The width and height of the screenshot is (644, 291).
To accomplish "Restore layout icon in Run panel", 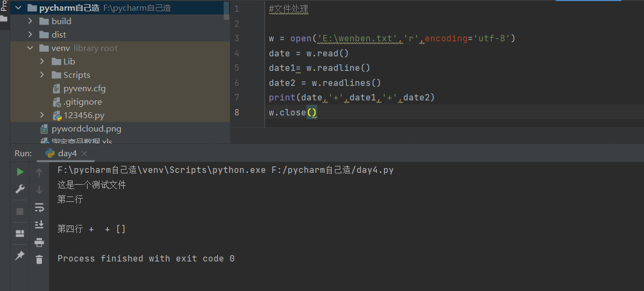I will 20,234.
